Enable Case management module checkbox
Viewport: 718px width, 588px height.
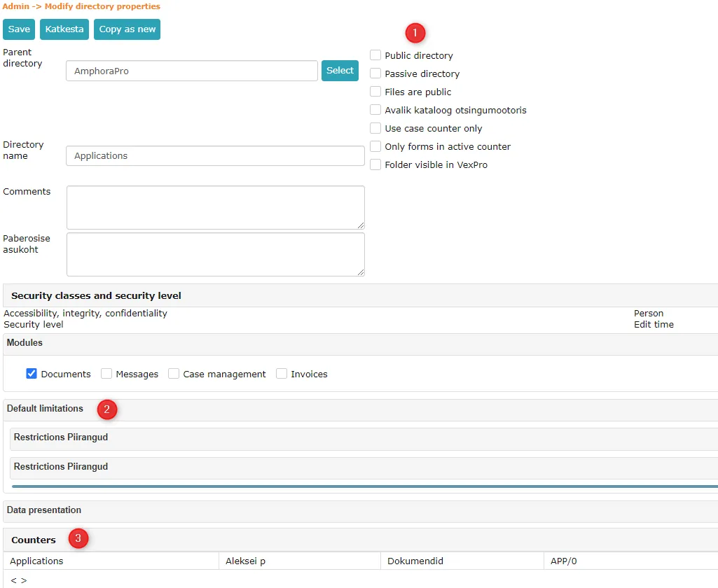[174, 374]
